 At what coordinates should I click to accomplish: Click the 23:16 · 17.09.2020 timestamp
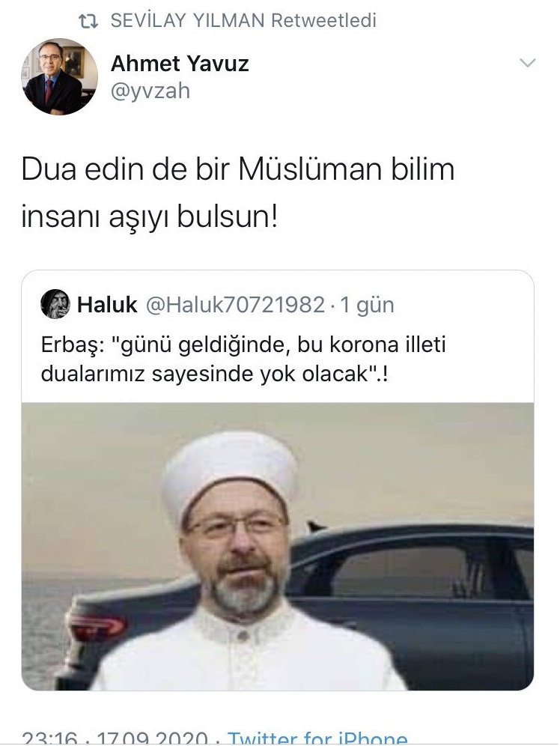tap(114, 738)
